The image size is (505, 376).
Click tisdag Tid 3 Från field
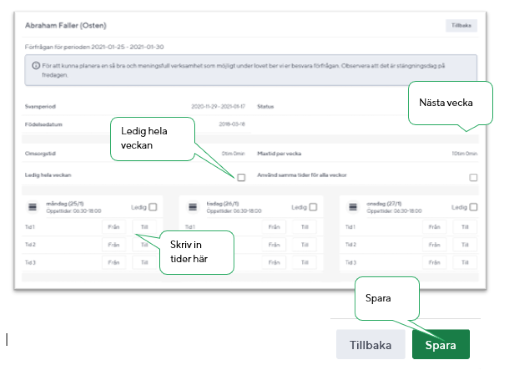point(274,262)
